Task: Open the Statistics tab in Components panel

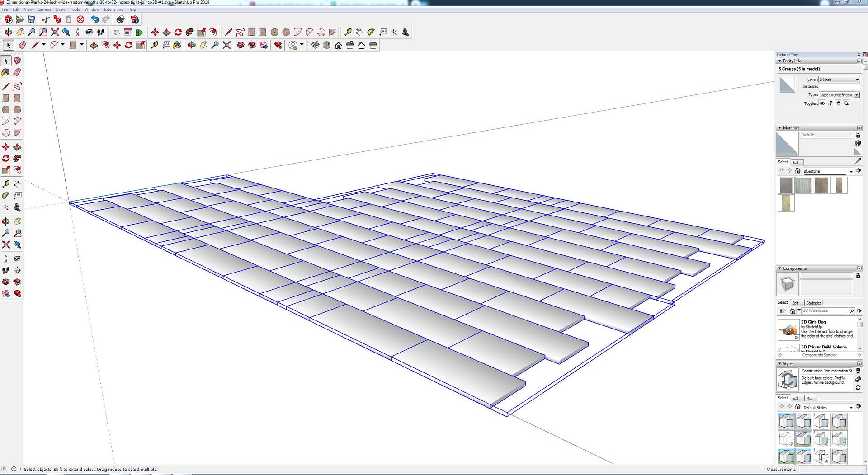Action: point(813,303)
